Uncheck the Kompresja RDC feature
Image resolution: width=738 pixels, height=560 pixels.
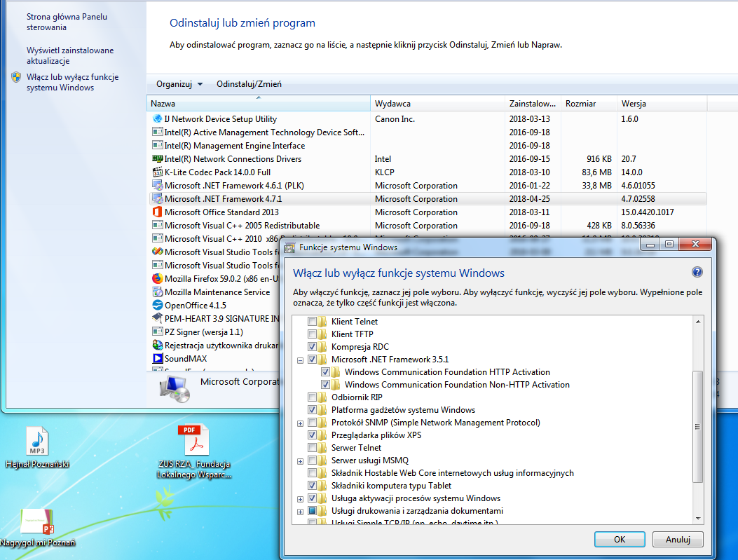pos(312,347)
